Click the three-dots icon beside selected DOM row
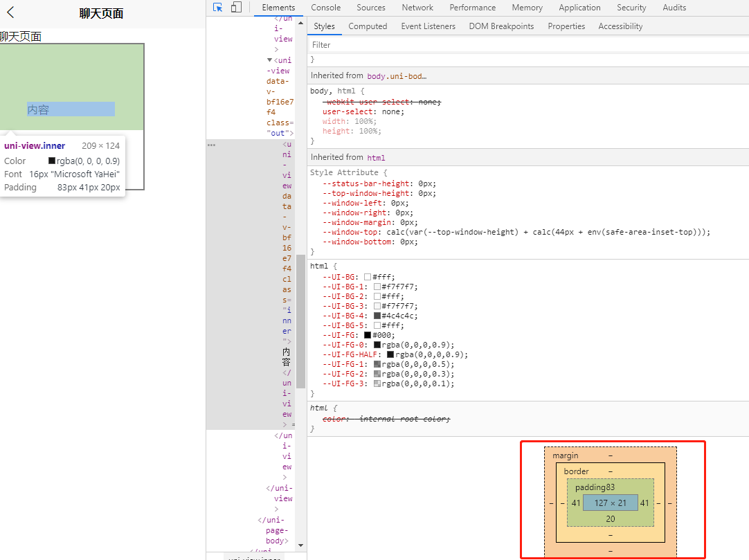 coord(211,145)
